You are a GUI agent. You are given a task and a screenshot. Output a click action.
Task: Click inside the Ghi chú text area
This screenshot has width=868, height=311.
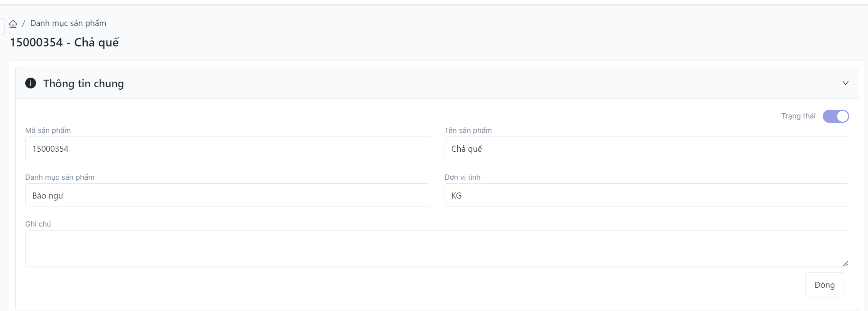436,248
